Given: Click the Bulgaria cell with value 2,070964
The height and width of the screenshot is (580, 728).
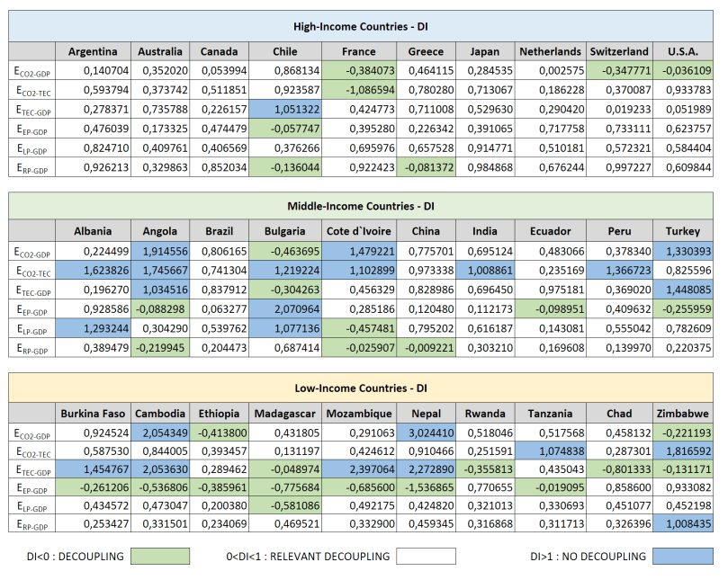Looking at the screenshot, I should pyautogui.click(x=284, y=308).
